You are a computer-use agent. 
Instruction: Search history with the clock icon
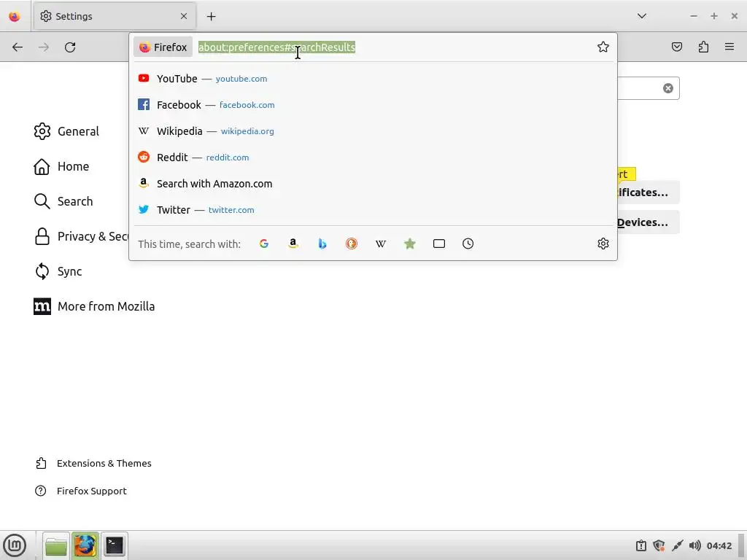coord(468,244)
